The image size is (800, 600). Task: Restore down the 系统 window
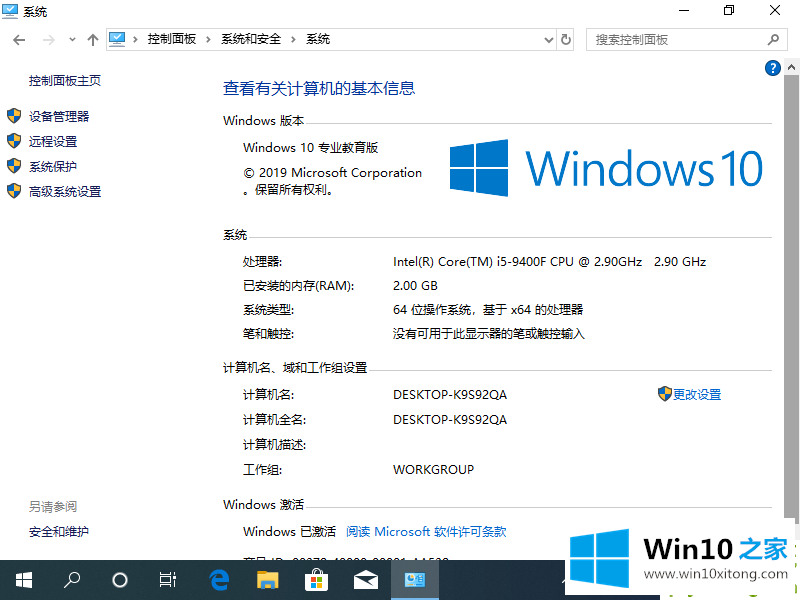729,11
